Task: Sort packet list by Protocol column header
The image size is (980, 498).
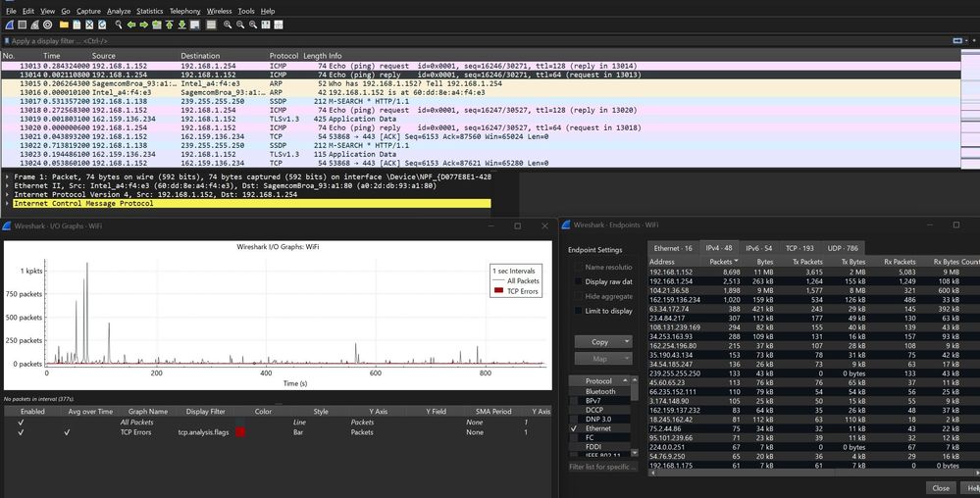Action: coord(284,56)
